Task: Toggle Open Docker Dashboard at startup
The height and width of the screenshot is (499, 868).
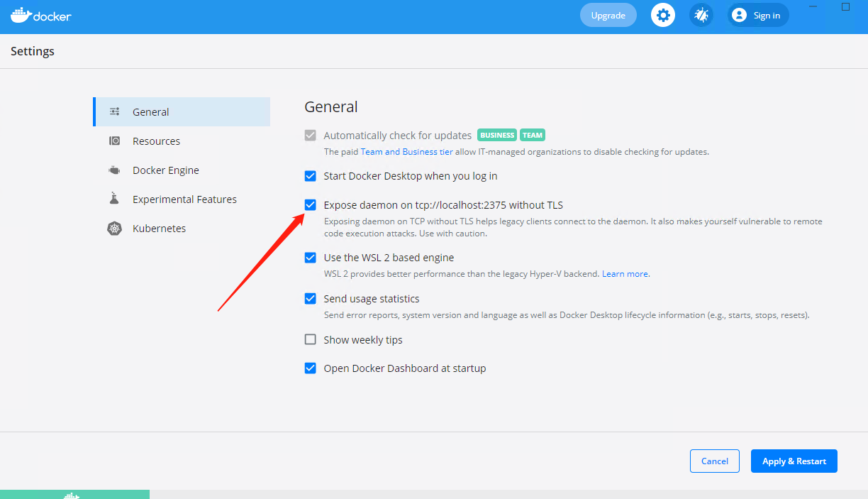Action: [x=310, y=368]
